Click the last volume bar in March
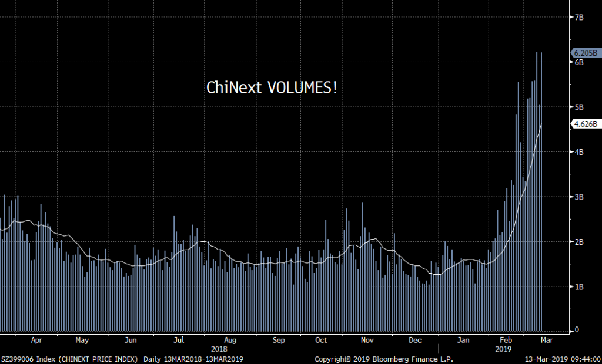The height and width of the screenshot is (364, 602). coord(541,192)
